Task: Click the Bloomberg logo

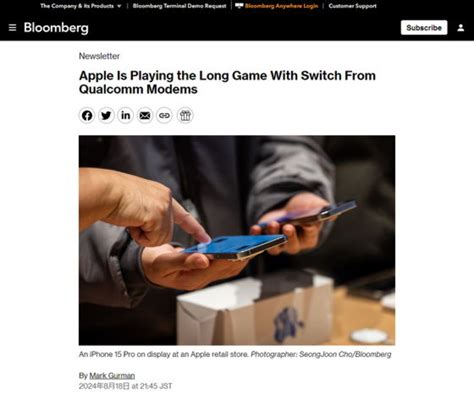Action: [56, 28]
